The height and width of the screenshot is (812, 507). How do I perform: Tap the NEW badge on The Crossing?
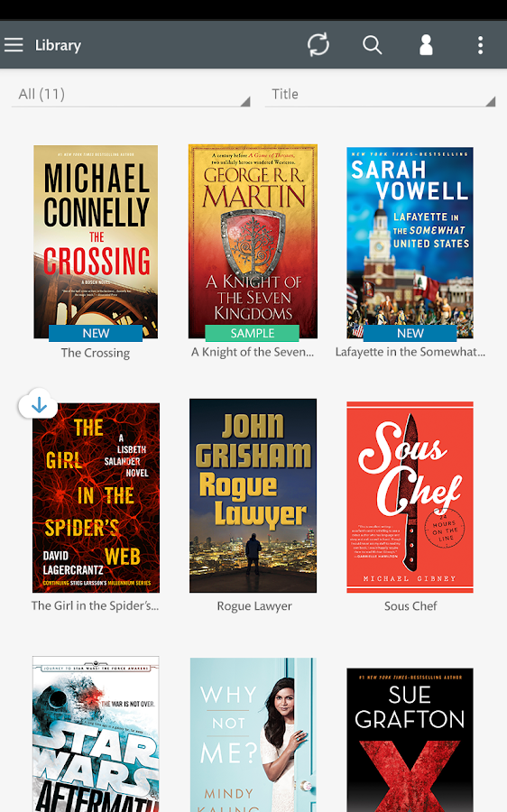point(96,333)
